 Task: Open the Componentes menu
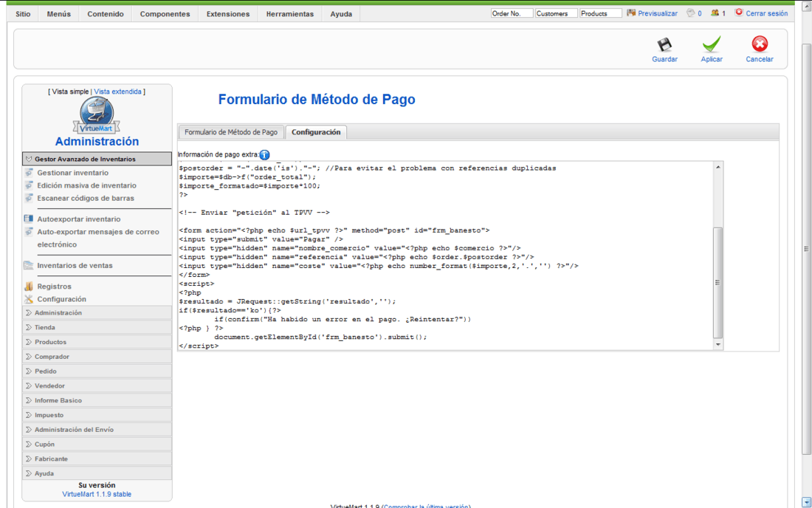pos(165,14)
